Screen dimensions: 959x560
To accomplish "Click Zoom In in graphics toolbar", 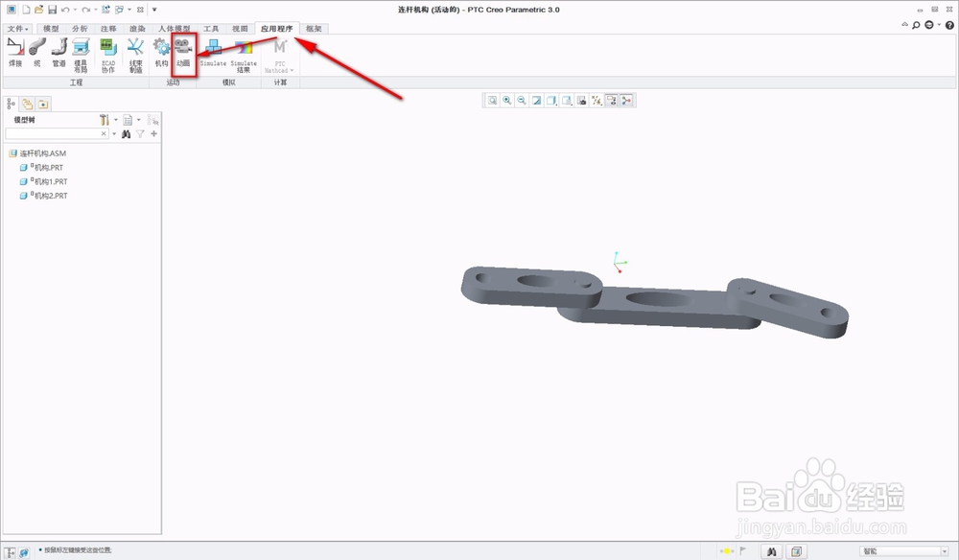I will tap(507, 101).
